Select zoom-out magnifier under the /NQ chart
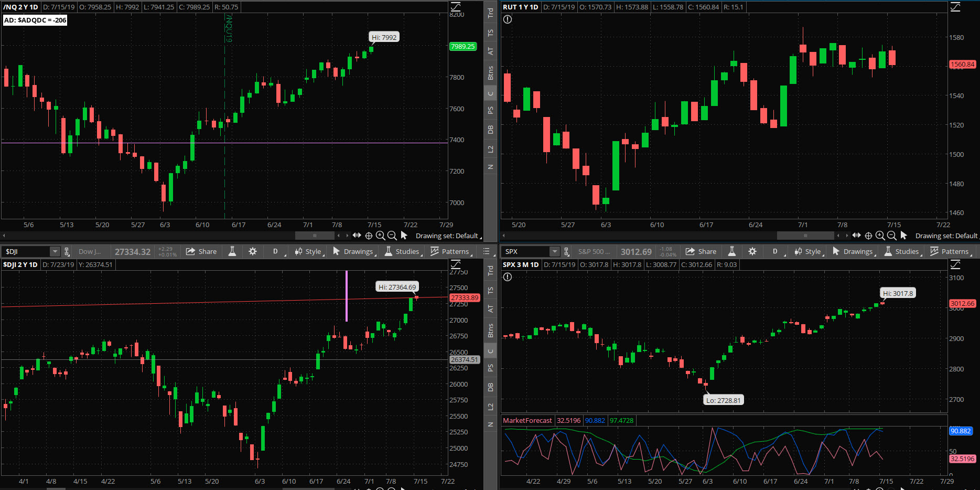 point(392,236)
